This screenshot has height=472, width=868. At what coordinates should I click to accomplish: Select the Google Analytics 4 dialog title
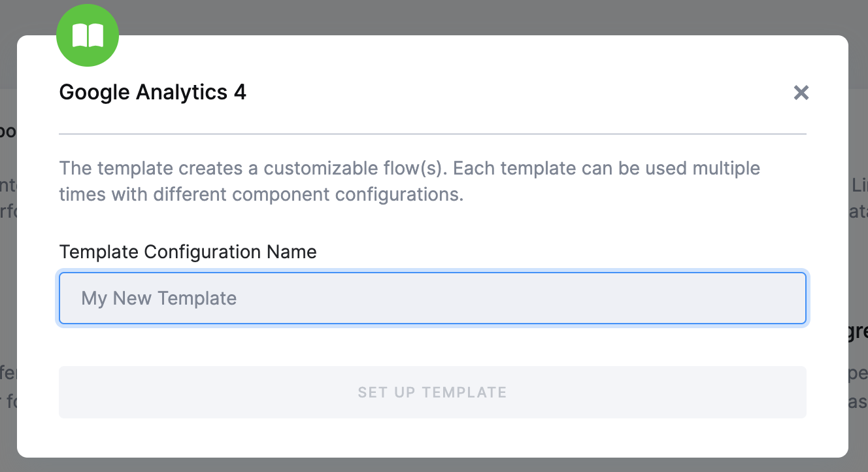(153, 92)
